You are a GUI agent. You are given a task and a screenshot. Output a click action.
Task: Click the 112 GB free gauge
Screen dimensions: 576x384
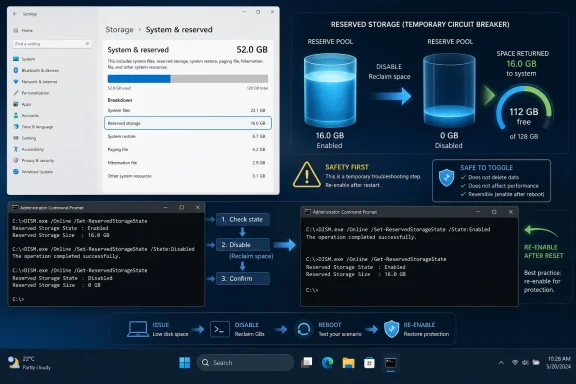[x=524, y=108]
